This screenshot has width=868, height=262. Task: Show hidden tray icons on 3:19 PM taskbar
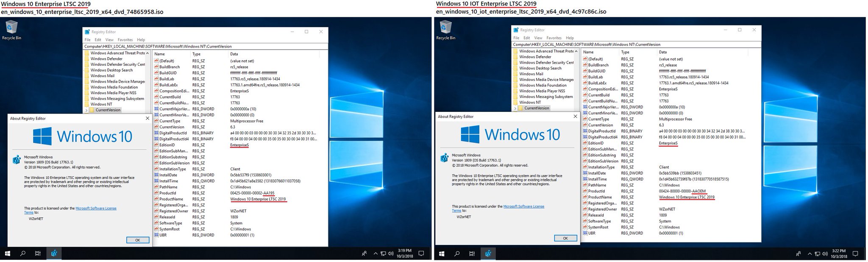click(375, 254)
